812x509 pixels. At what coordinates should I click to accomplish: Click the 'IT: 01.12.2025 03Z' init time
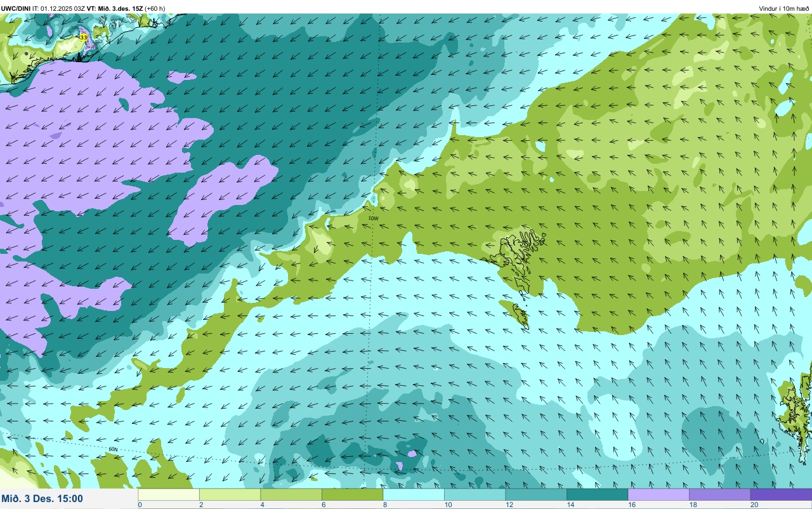coord(59,8)
